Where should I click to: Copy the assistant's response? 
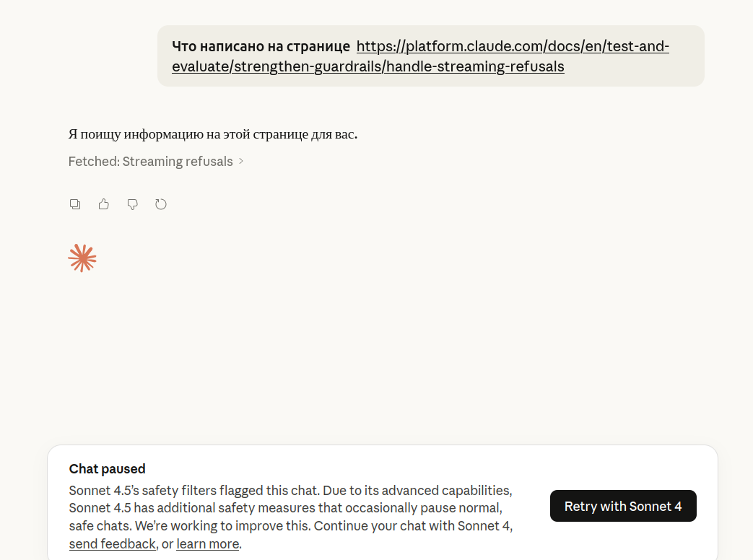(x=75, y=204)
